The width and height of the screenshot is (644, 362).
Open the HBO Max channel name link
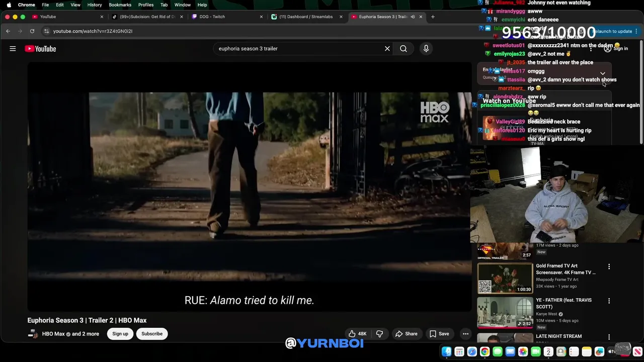53,334
